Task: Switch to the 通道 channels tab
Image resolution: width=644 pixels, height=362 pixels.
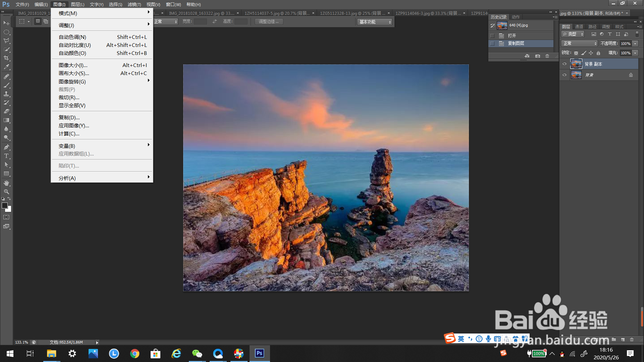Action: click(x=579, y=27)
